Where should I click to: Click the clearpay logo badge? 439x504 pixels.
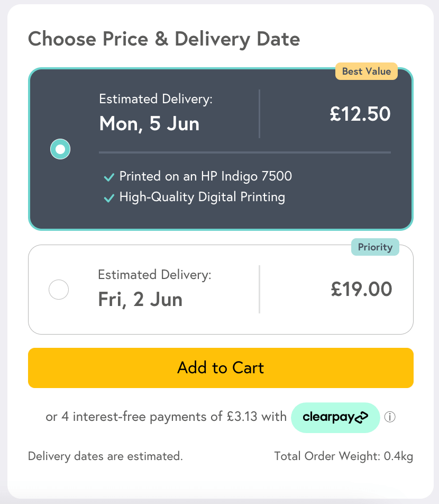(x=335, y=417)
